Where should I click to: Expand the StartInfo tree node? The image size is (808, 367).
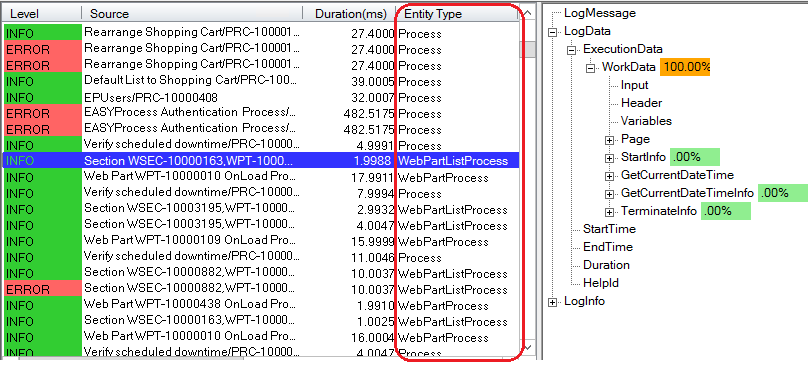[x=610, y=158]
